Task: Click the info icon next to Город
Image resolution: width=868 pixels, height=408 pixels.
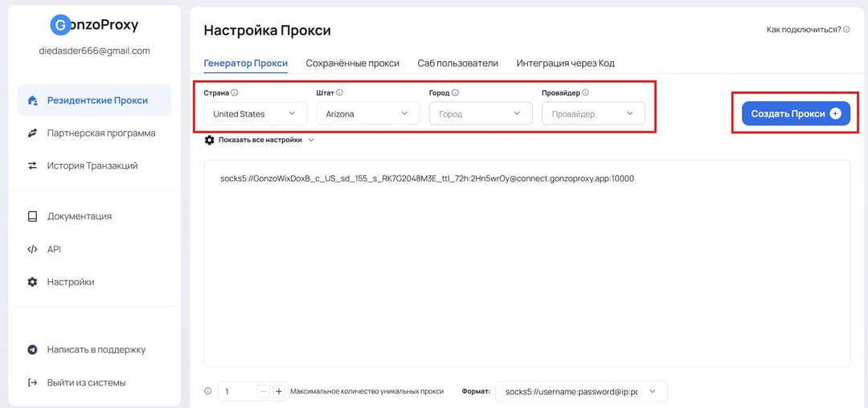Action: tap(455, 93)
